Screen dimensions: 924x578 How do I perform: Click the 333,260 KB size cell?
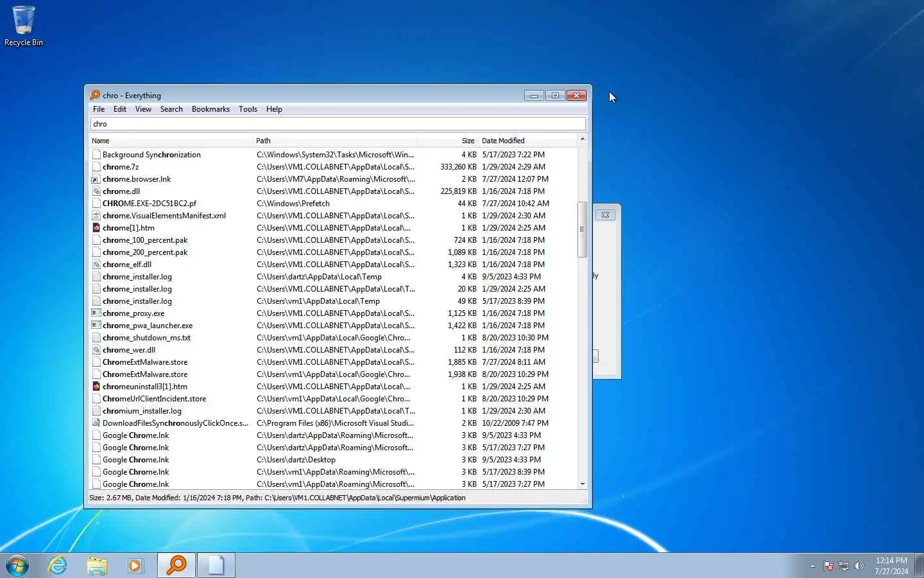(x=458, y=167)
